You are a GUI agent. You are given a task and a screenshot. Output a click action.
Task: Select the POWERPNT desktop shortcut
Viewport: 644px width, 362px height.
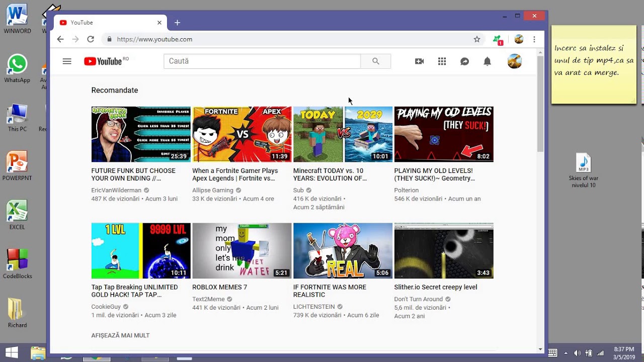tap(17, 166)
